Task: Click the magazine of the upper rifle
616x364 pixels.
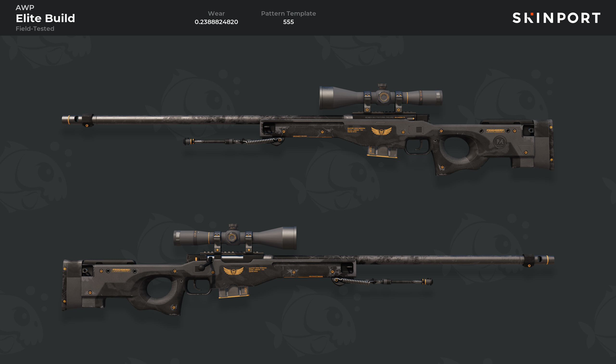Action: point(382,151)
